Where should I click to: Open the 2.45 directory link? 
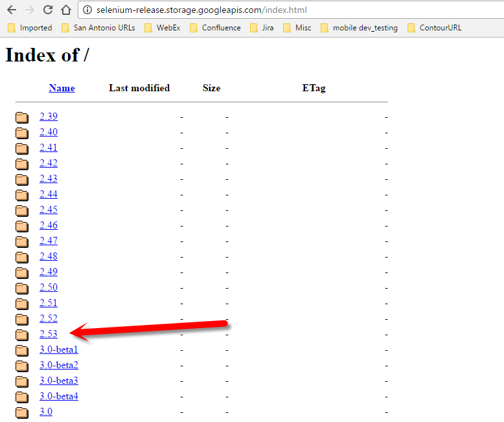(x=49, y=210)
